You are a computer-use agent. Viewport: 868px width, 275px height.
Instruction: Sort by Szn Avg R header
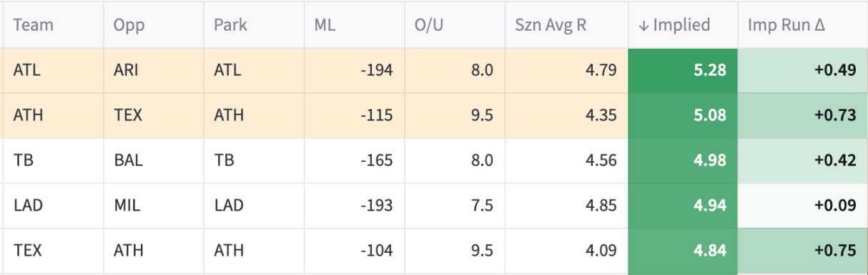(x=566, y=25)
